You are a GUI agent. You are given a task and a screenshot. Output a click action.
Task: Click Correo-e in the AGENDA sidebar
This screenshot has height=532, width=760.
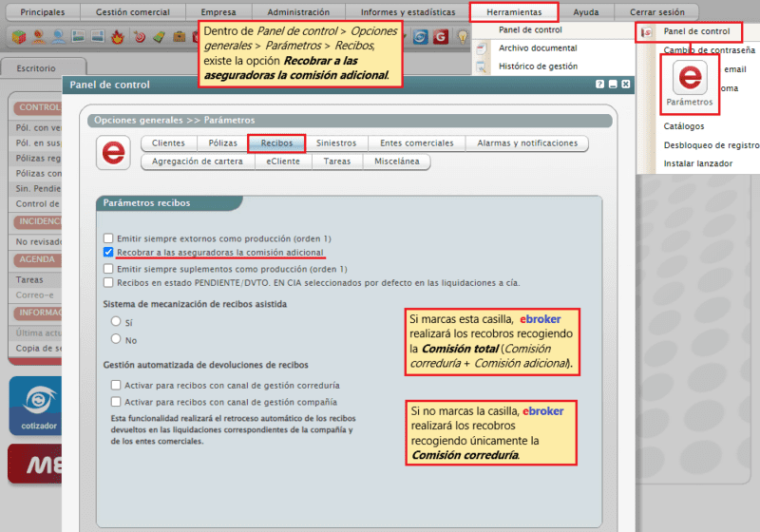35,295
